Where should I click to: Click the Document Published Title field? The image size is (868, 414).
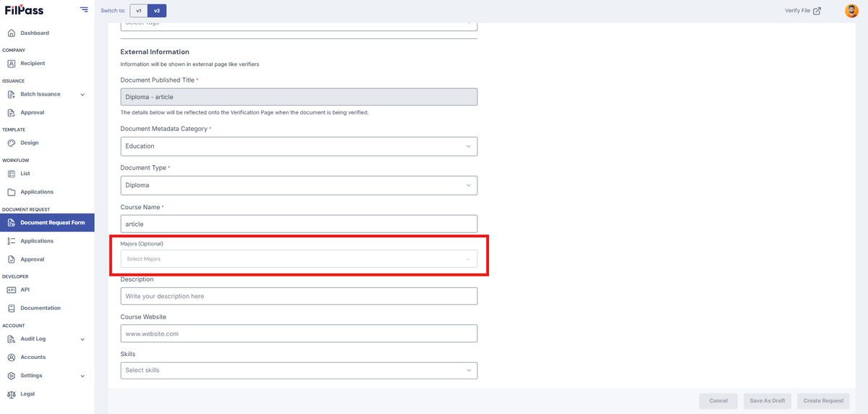(299, 97)
